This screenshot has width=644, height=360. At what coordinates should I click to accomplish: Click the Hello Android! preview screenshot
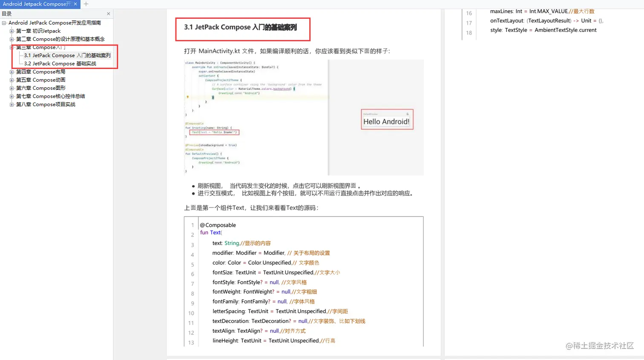point(386,119)
